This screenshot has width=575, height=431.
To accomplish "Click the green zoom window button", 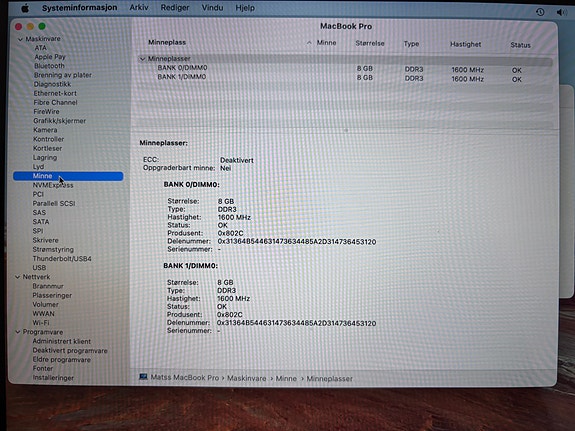I will [x=42, y=26].
